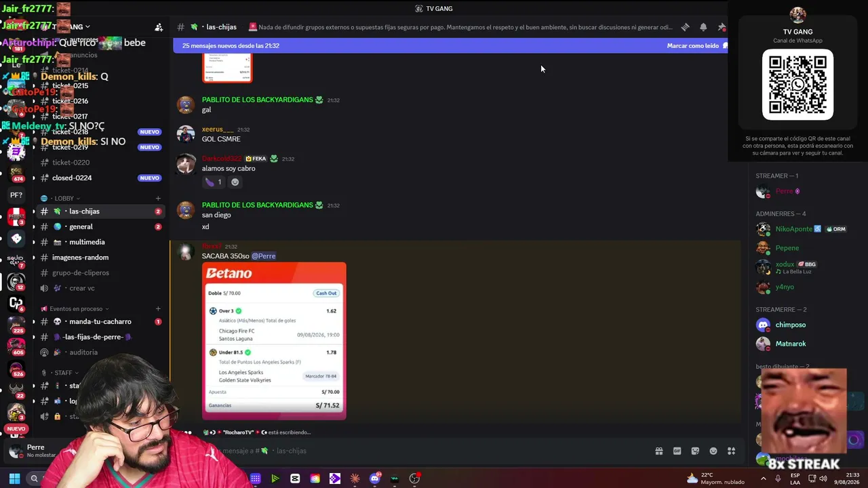Click the ESP LAA language indicator

[x=795, y=479]
